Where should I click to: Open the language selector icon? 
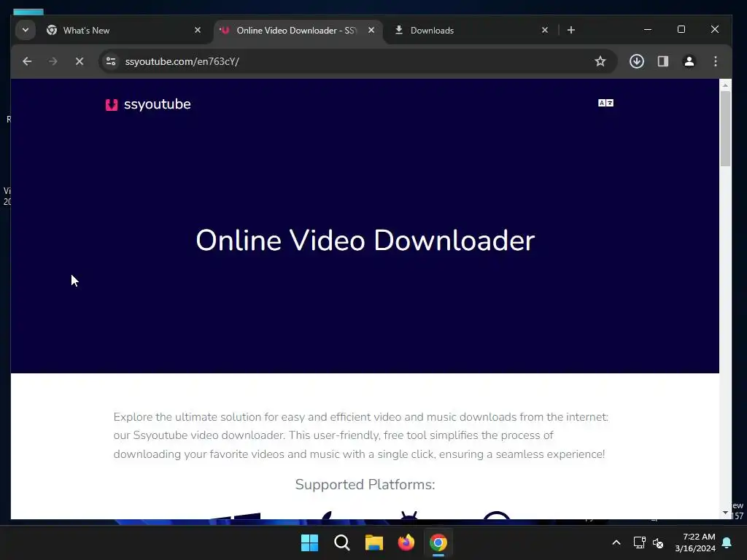[x=606, y=103]
